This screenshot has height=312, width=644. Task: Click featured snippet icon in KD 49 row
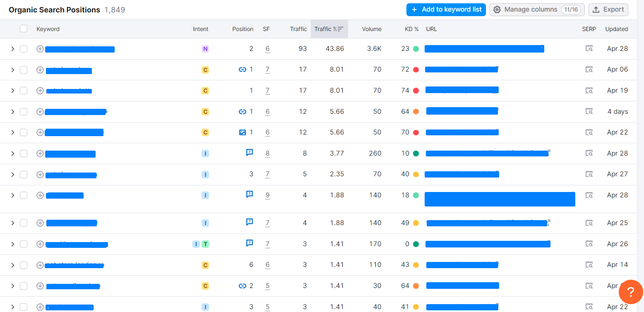tap(250, 222)
